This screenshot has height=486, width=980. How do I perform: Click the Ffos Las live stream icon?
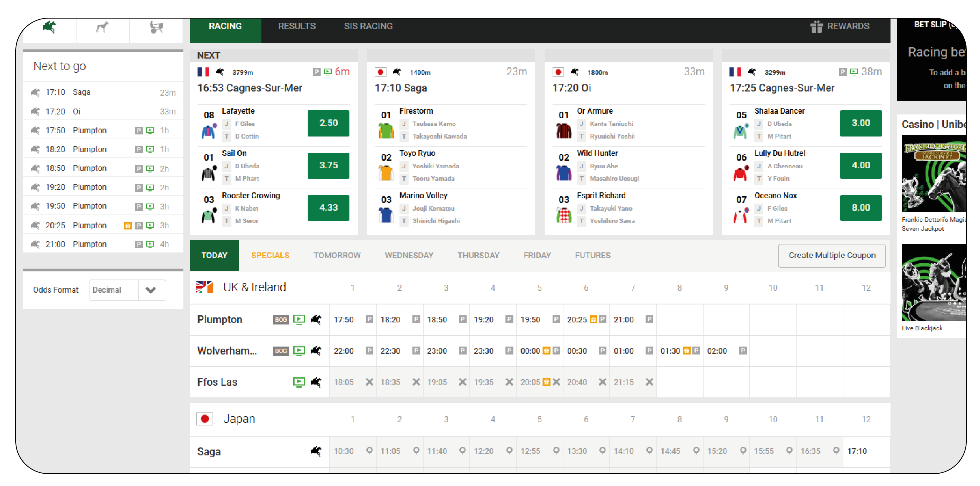coord(299,382)
